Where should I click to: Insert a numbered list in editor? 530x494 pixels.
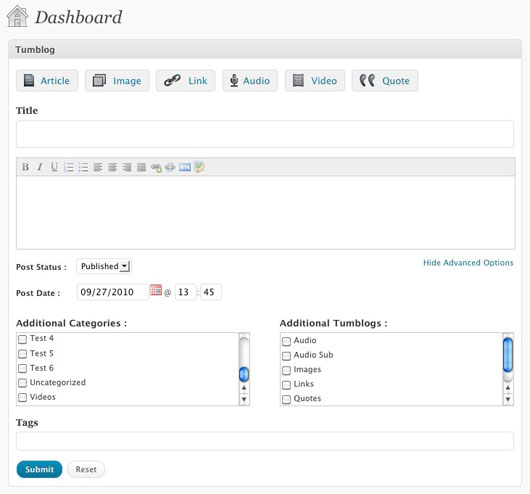click(69, 167)
